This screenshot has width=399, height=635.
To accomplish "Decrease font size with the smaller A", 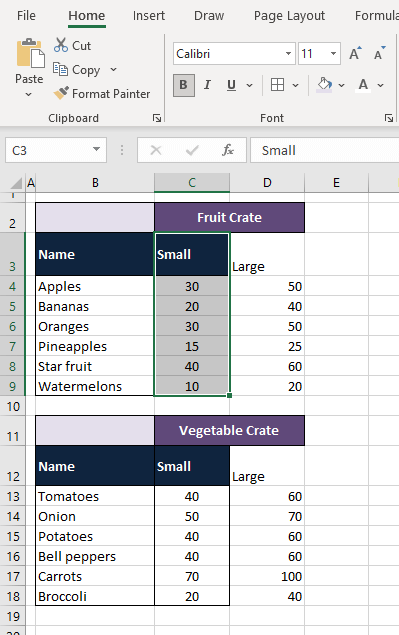I will pos(380,53).
